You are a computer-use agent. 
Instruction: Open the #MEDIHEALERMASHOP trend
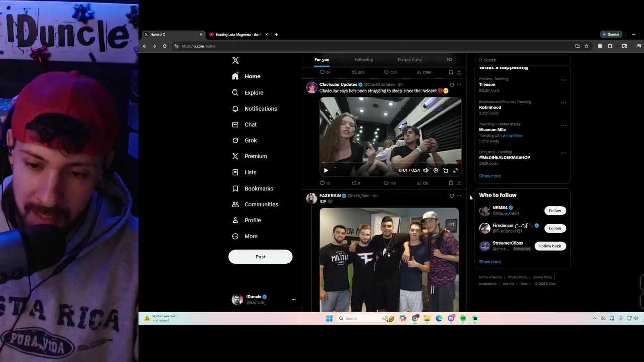tap(505, 157)
